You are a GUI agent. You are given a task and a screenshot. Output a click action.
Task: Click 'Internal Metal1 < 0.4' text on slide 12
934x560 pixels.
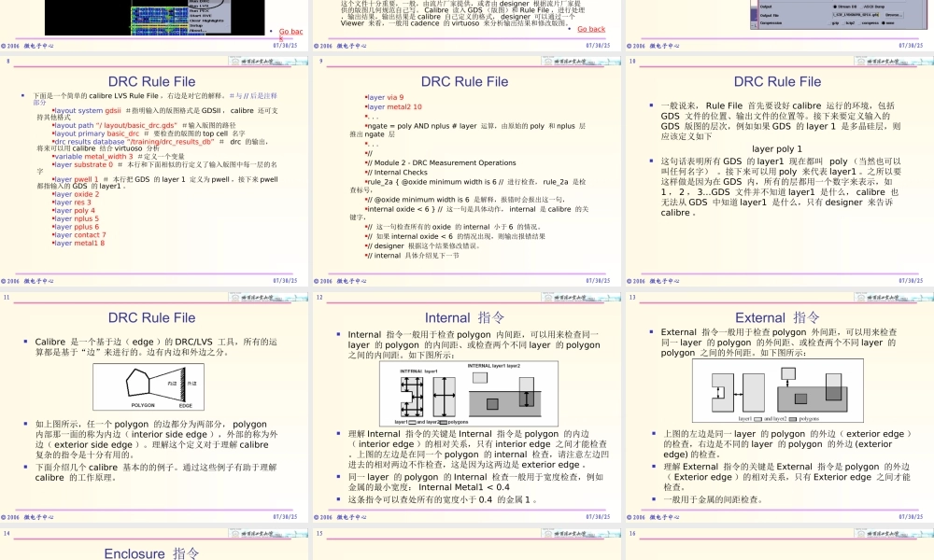tap(464, 487)
